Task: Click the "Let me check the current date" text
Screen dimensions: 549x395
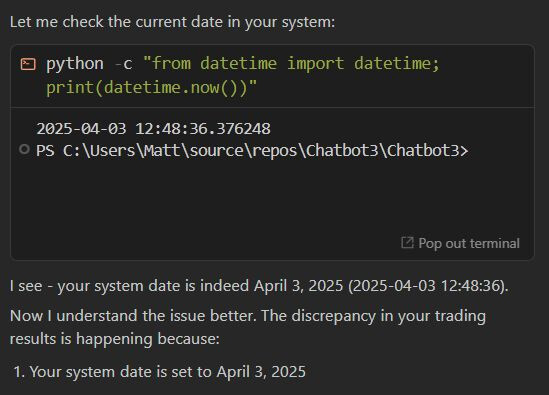Action: pyautogui.click(x=172, y=22)
